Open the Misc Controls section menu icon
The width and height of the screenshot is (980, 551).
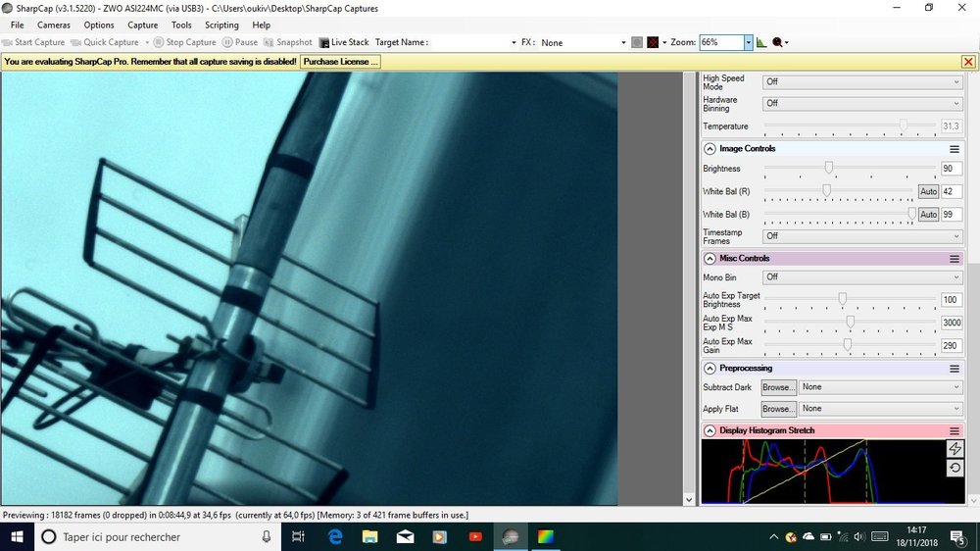click(955, 258)
